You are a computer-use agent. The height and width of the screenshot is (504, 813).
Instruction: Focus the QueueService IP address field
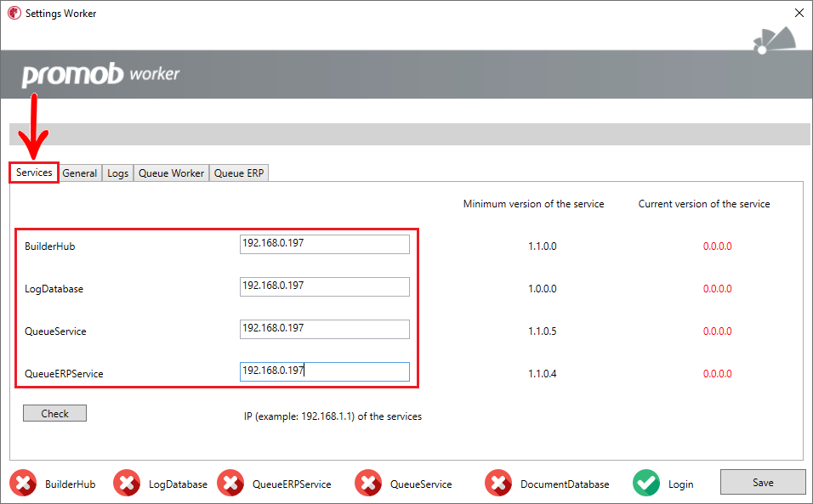pos(325,329)
